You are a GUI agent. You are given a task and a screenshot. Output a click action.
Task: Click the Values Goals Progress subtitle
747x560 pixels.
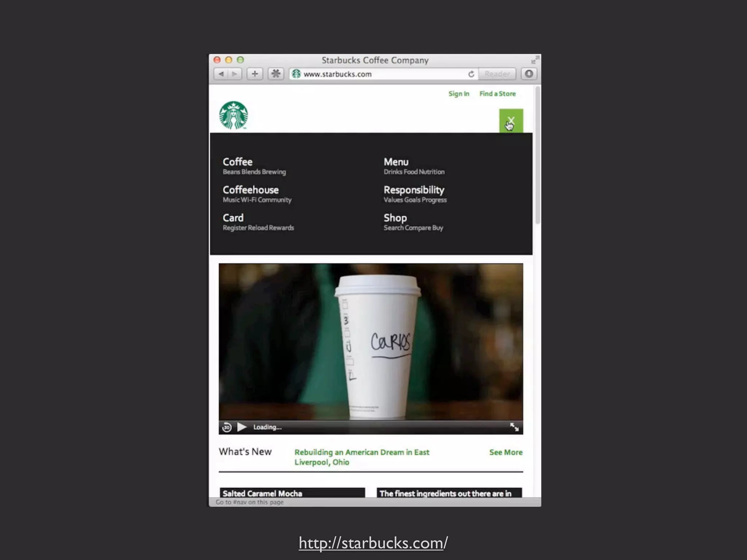tap(415, 200)
